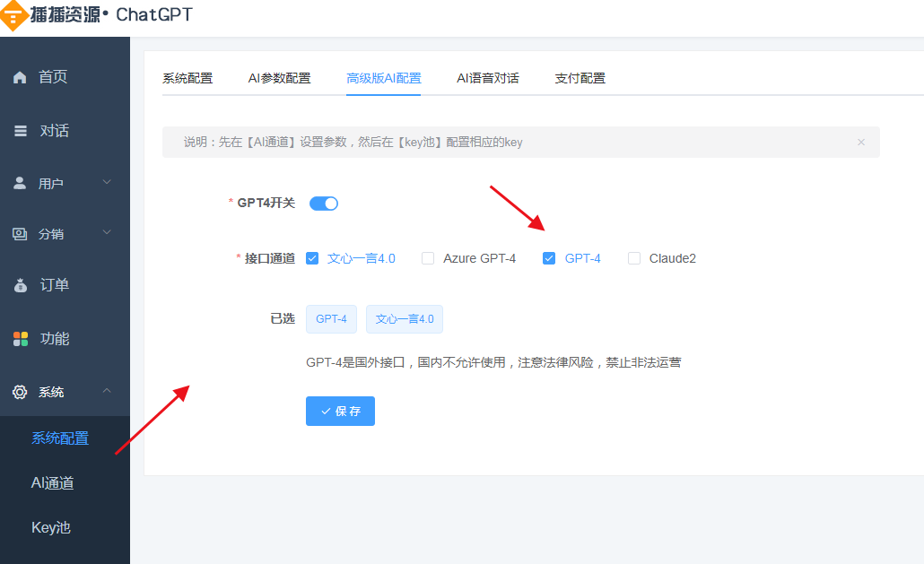This screenshot has height=564, width=924.
Task: Click the 说明 instruction notice text
Action: pos(353,142)
